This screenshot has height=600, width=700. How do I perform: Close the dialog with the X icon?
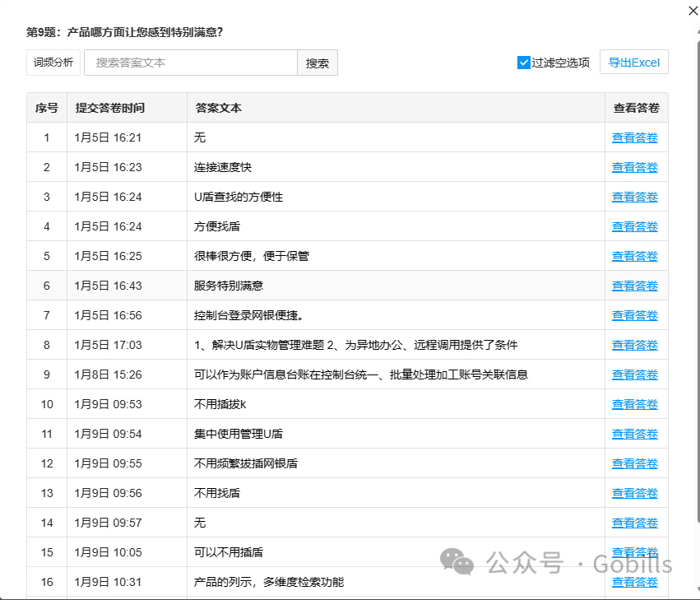(692, 10)
